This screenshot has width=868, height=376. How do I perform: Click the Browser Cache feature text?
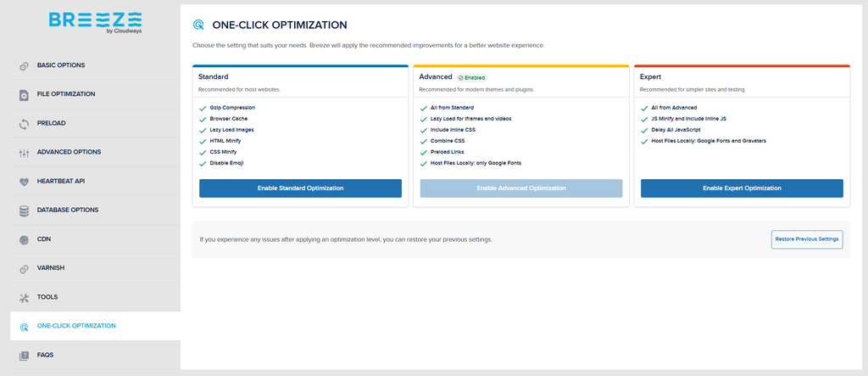point(229,119)
